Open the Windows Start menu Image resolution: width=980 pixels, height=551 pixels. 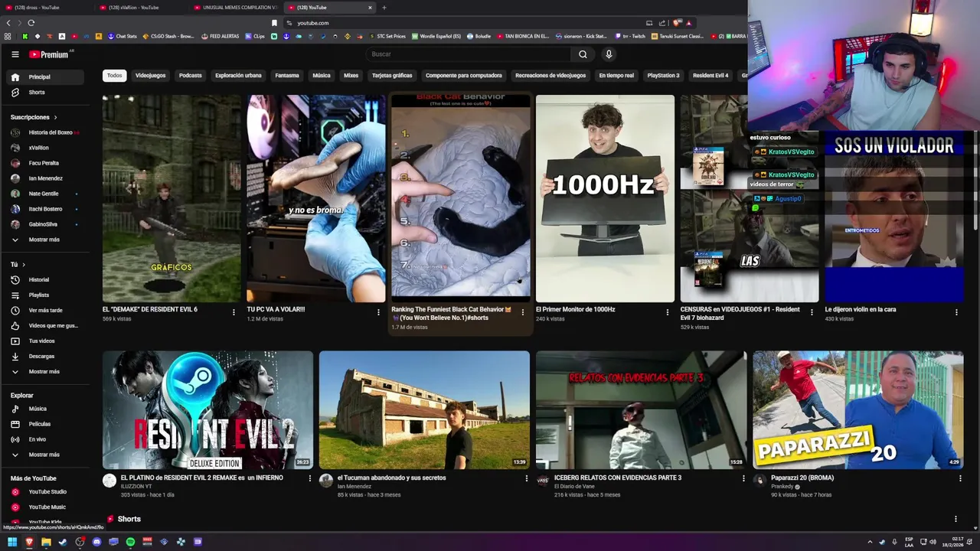[12, 542]
